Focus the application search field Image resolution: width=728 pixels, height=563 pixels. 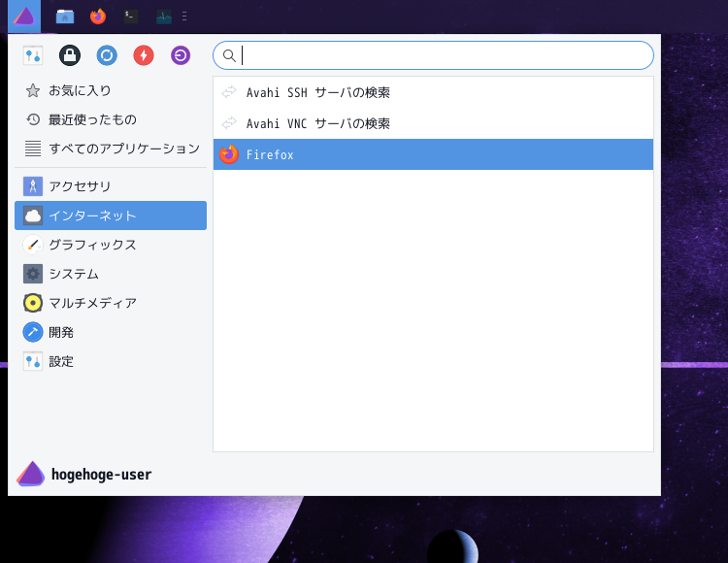point(433,55)
